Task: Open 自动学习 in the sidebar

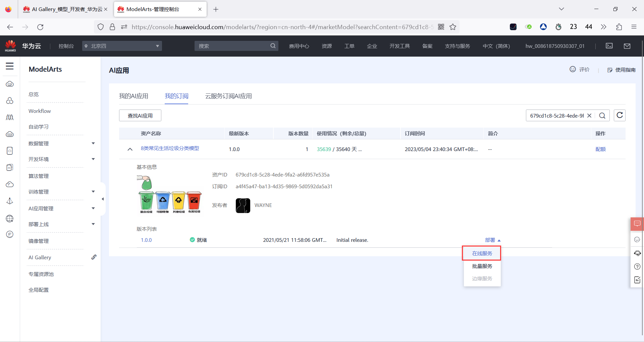Action: coord(39,127)
